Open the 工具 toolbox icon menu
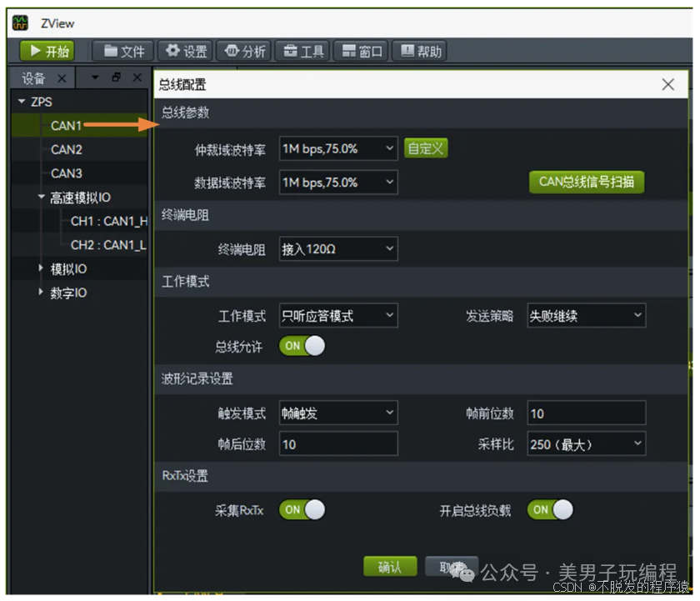The height and width of the screenshot is (601, 700). pos(291,51)
